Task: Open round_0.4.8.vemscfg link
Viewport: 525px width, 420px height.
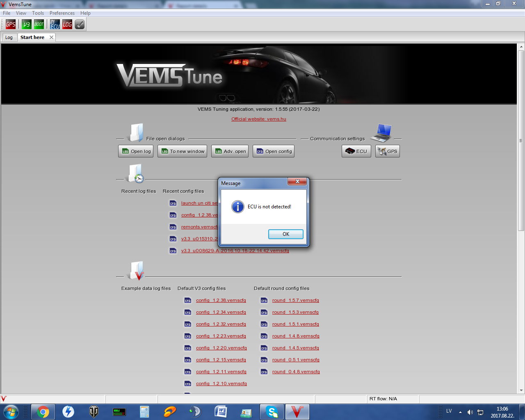Action: (x=296, y=372)
